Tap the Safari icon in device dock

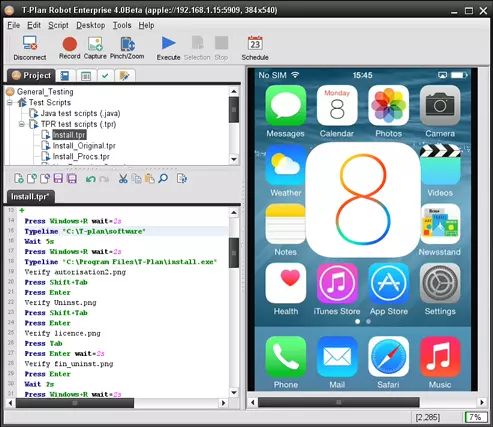388,356
